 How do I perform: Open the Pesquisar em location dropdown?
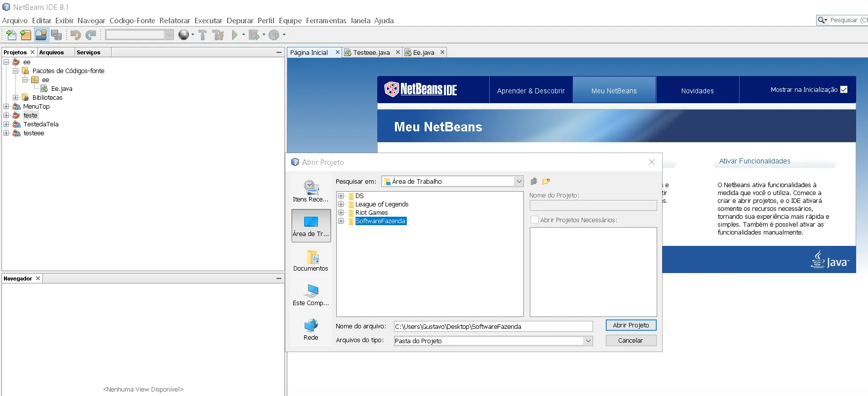click(x=518, y=181)
